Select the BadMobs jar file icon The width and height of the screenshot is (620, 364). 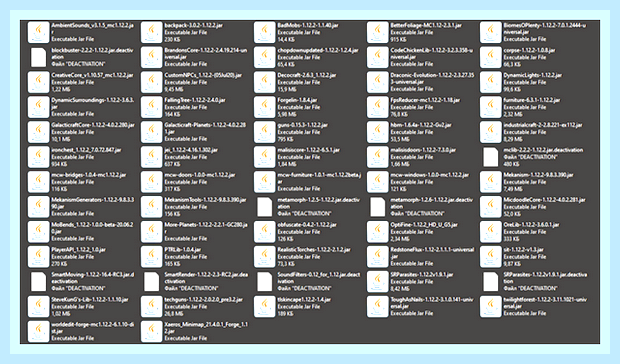(265, 32)
